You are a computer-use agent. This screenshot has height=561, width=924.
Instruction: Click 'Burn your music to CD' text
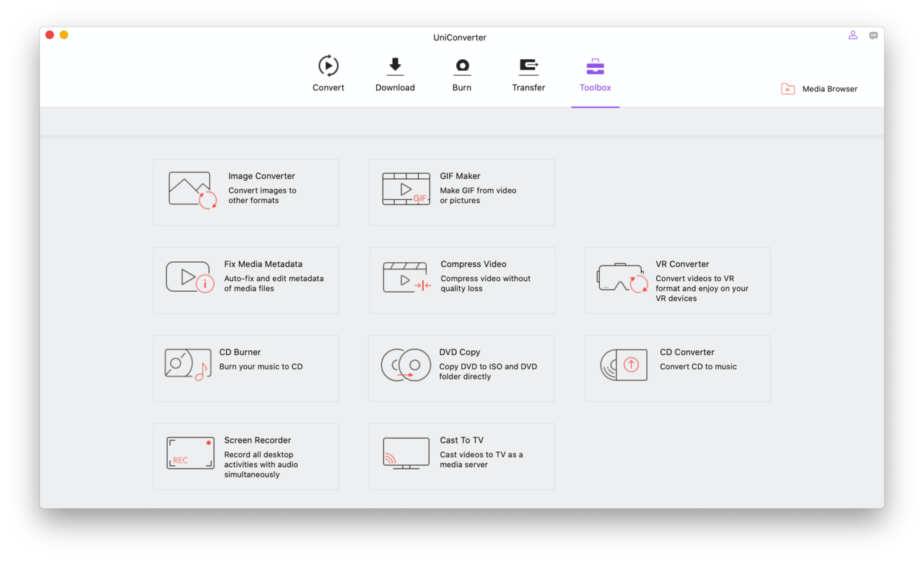point(261,367)
